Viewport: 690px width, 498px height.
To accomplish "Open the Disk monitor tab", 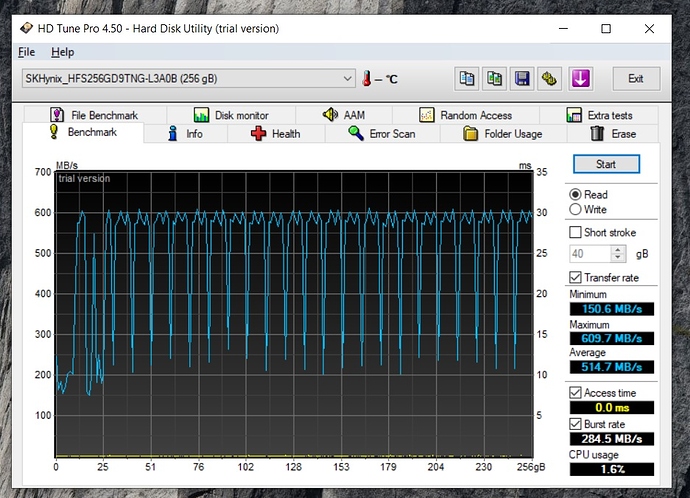I will 231,115.
